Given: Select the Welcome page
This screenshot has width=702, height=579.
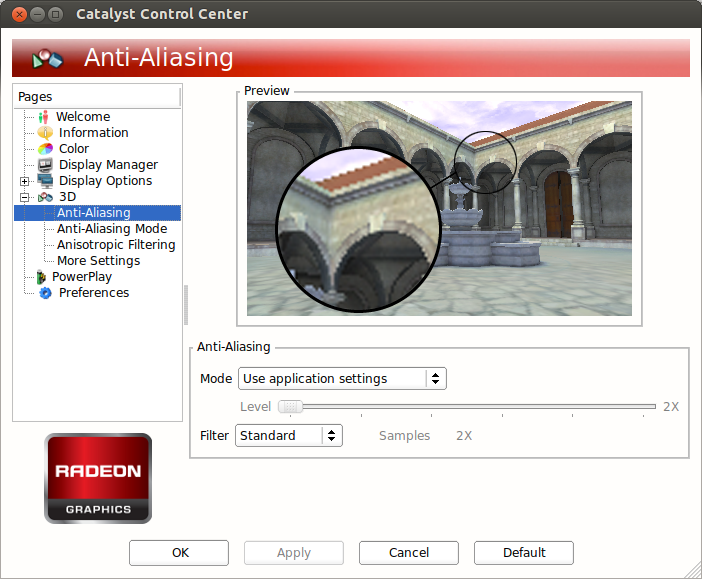Looking at the screenshot, I should (83, 116).
